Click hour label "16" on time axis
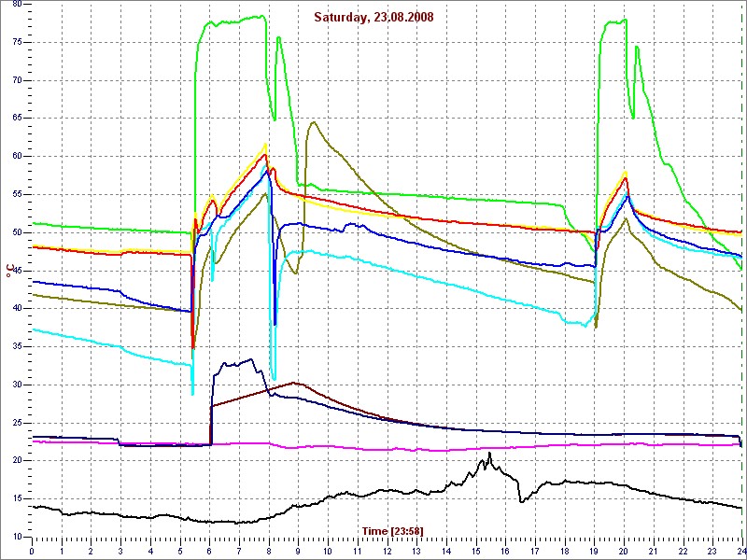The height and width of the screenshot is (560, 747). tap(505, 550)
